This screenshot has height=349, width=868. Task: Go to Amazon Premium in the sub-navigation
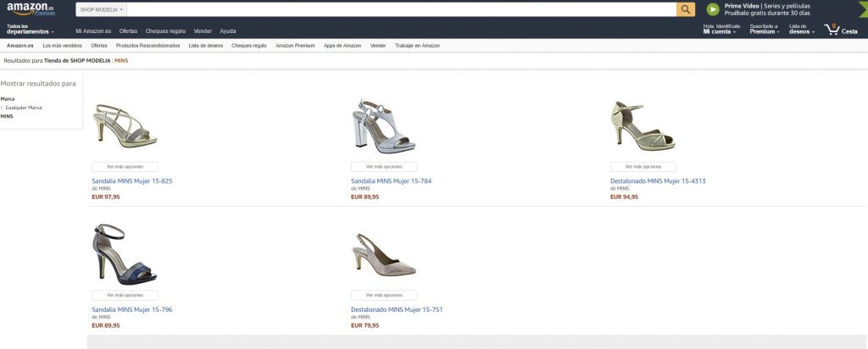click(x=295, y=46)
